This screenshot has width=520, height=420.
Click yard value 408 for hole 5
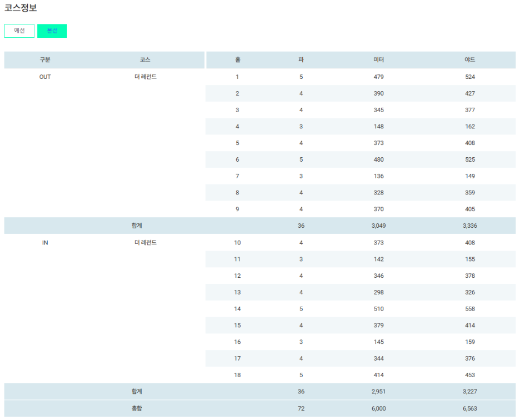470,143
